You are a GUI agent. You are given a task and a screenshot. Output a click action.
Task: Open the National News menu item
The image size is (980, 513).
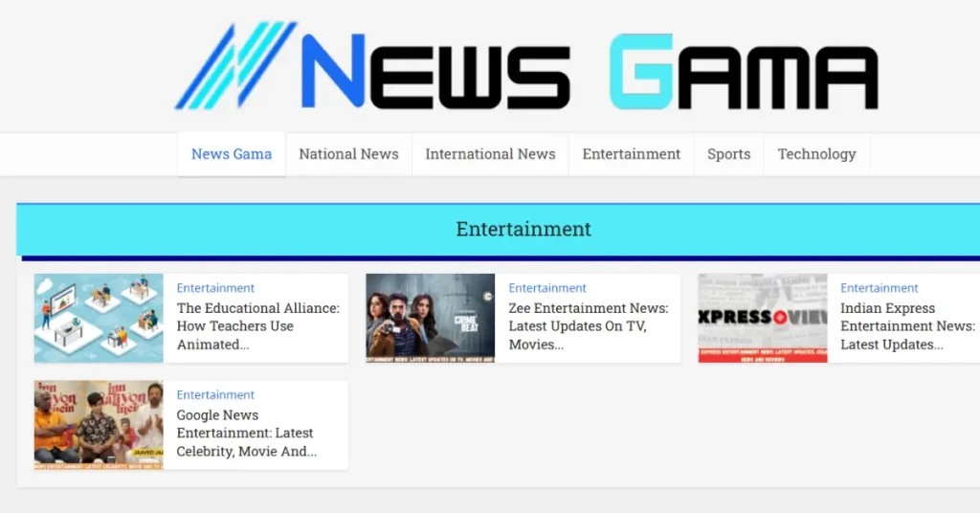coord(348,154)
